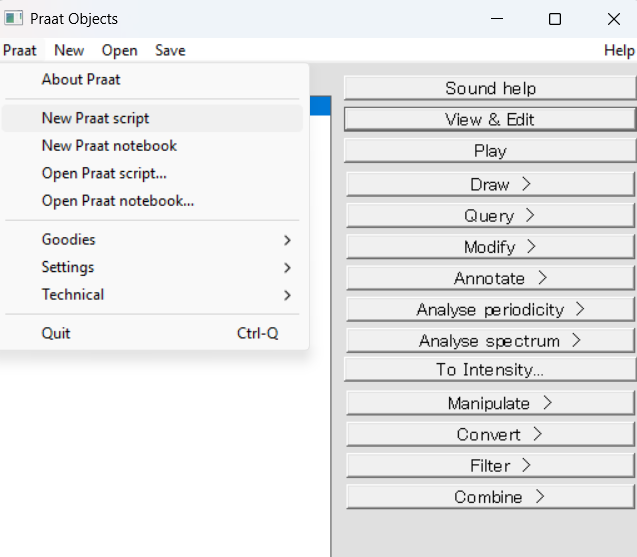Viewport: 637px width, 557px height.
Task: Expand the Goodies submenu arrow
Action: [287, 240]
